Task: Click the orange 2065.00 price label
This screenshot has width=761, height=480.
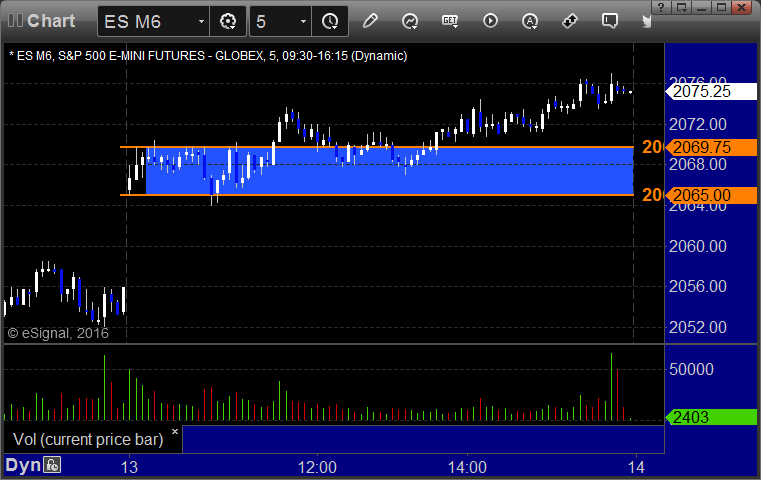Action: [x=711, y=195]
